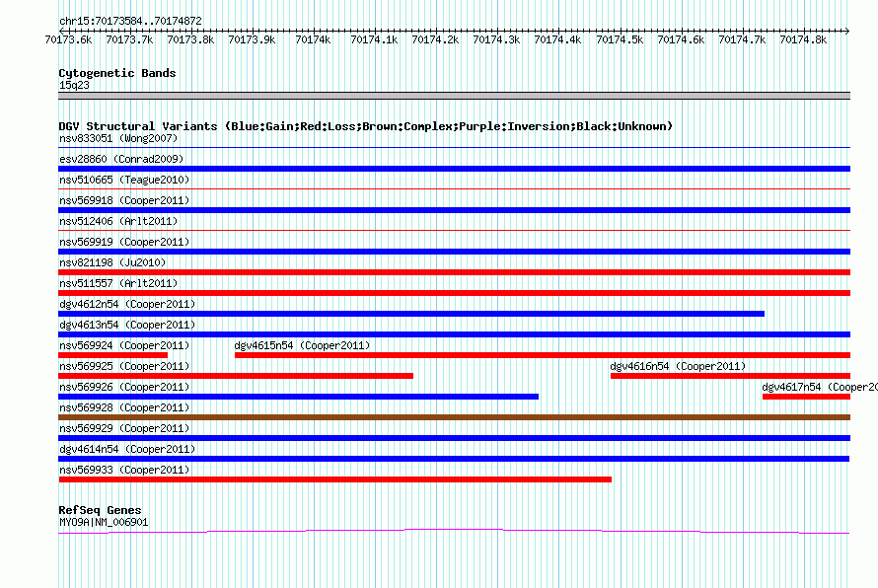Image resolution: width=878 pixels, height=588 pixels.
Task: Click the 70173.9k ruler tick label
Action: point(252,39)
